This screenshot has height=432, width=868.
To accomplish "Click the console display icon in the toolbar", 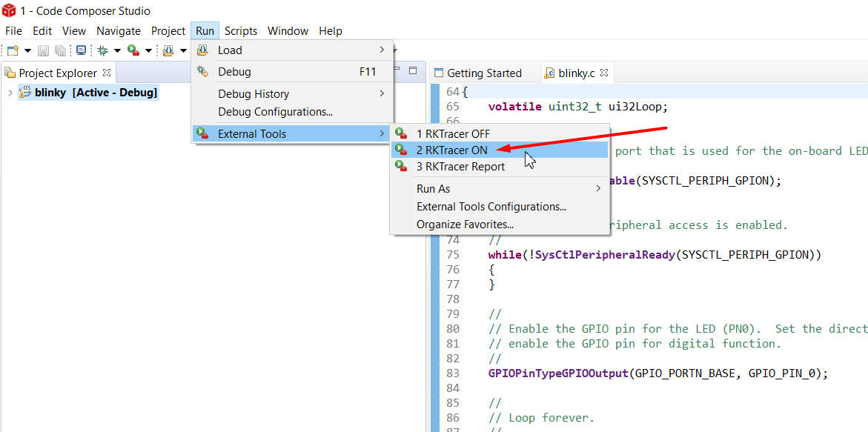I will pyautogui.click(x=82, y=50).
